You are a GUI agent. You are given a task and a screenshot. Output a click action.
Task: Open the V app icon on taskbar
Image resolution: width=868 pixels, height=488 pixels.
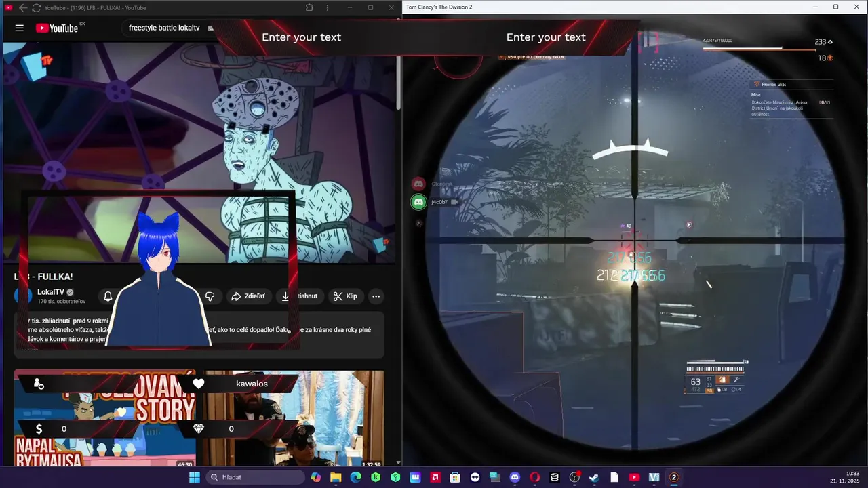(654, 477)
